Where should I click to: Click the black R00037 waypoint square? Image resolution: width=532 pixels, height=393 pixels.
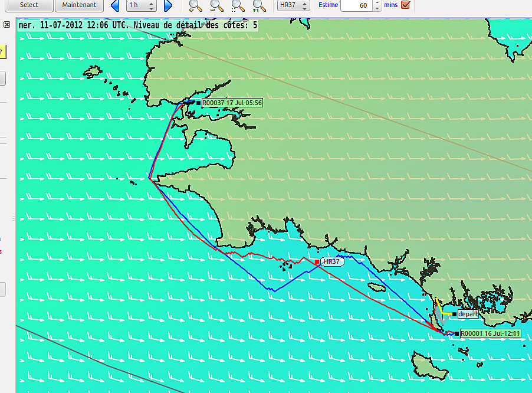[199, 103]
